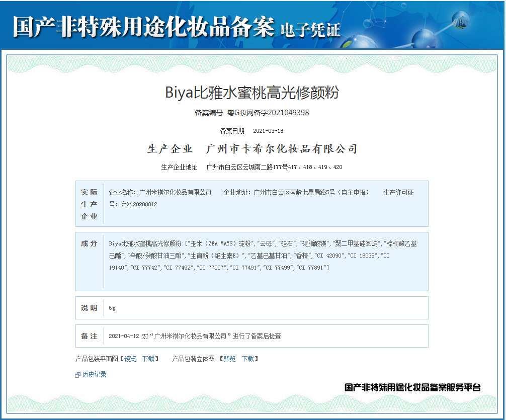506x420 pixels.
Task: Click the 成分 row label
Action: click(x=89, y=243)
